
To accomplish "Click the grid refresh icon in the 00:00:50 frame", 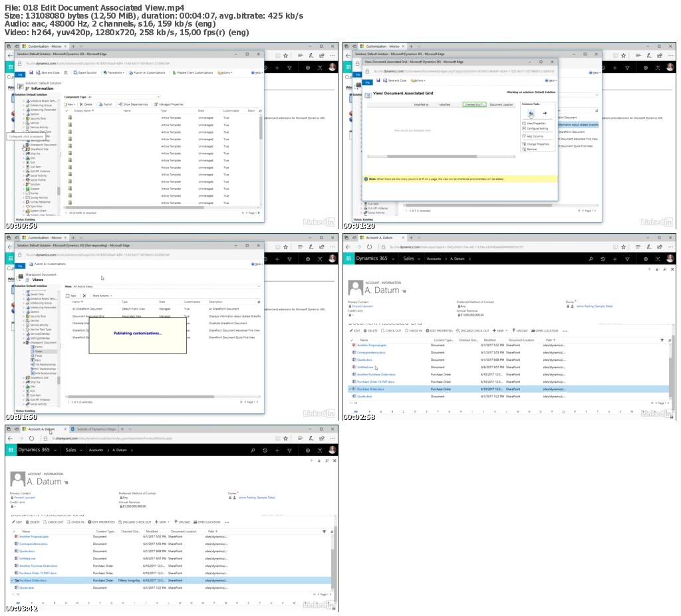I will 260,111.
